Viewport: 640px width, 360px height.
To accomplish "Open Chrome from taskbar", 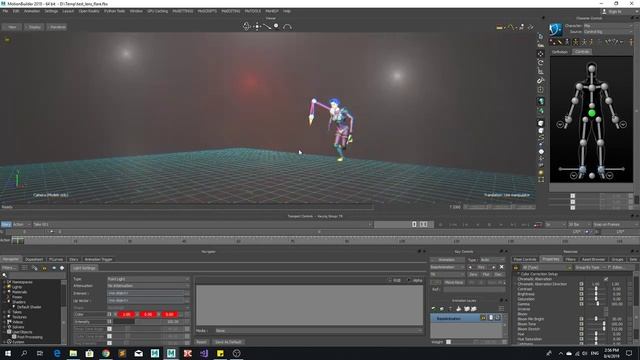I will pyautogui.click(x=106, y=353).
